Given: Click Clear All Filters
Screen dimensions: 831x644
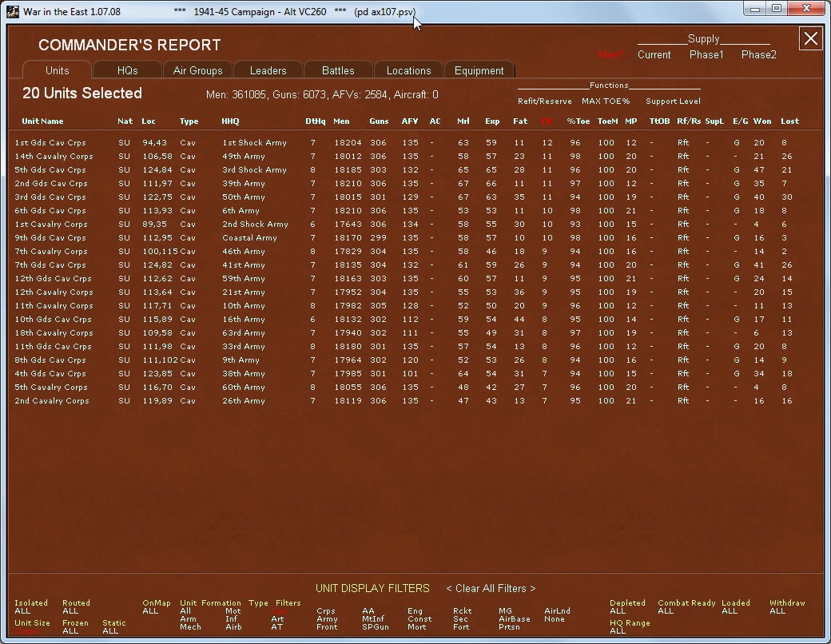Looking at the screenshot, I should [491, 588].
